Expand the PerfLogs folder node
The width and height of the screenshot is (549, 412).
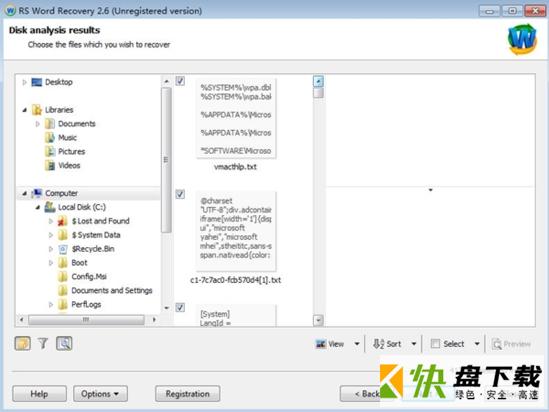[51, 305]
